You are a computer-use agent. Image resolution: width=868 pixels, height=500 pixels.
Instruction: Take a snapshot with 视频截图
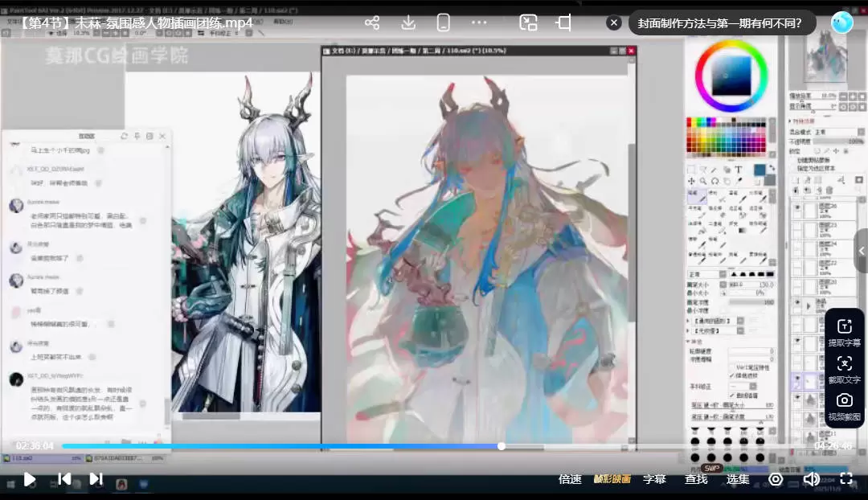point(844,407)
